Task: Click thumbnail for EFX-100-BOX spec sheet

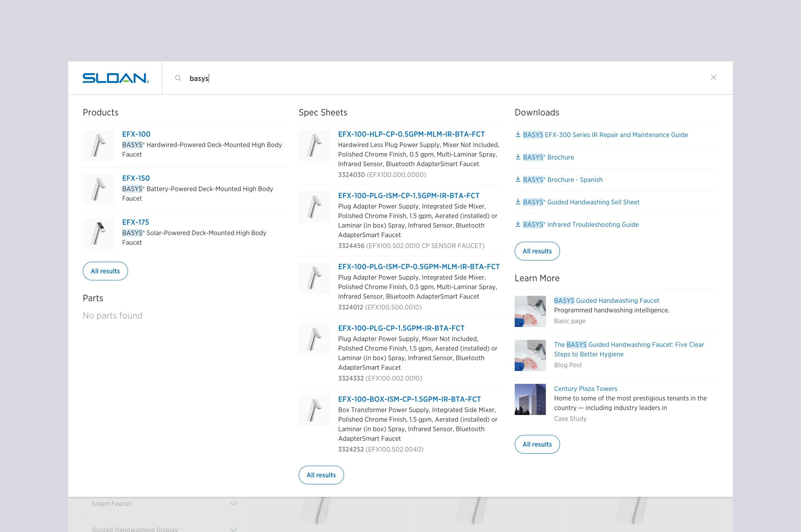Action: [314, 411]
